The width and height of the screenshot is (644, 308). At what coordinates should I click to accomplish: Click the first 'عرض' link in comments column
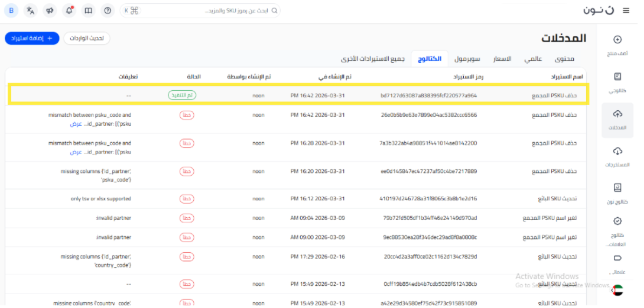pyautogui.click(x=76, y=124)
